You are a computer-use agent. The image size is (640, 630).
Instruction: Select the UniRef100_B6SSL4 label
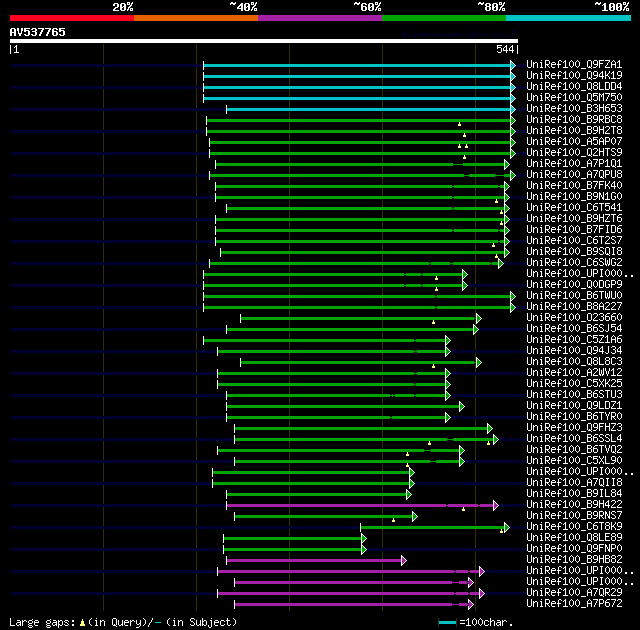(x=574, y=439)
